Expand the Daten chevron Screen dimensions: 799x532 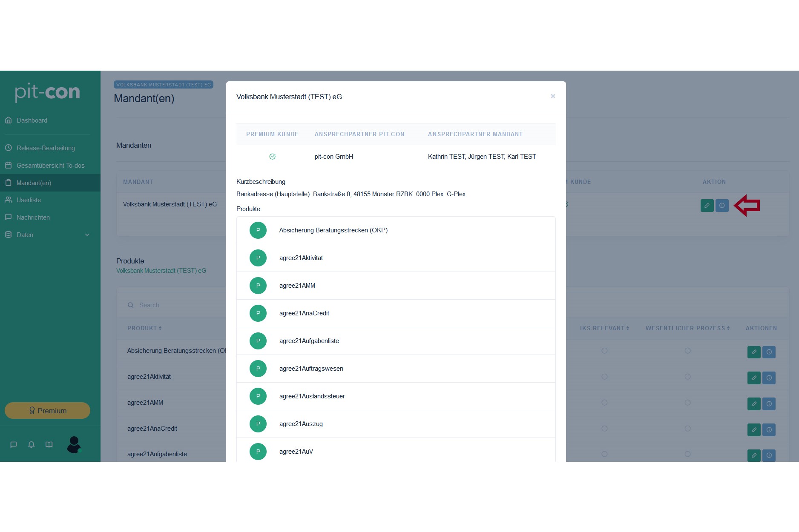tap(87, 235)
